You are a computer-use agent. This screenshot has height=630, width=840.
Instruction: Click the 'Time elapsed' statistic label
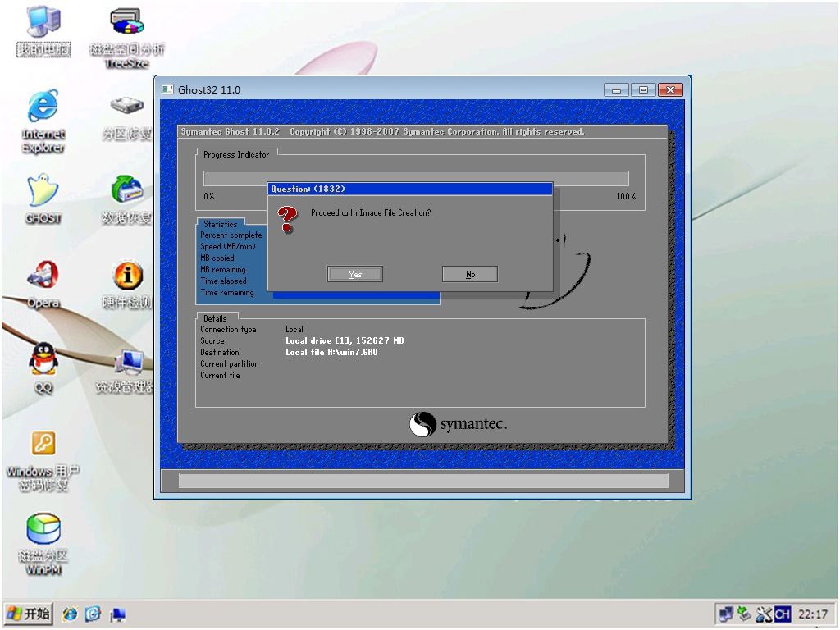click(x=223, y=281)
